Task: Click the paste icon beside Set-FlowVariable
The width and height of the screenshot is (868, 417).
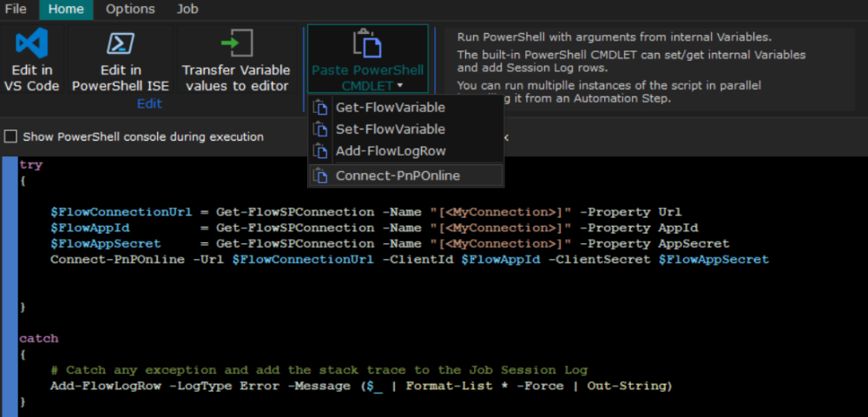Action: 322,129
